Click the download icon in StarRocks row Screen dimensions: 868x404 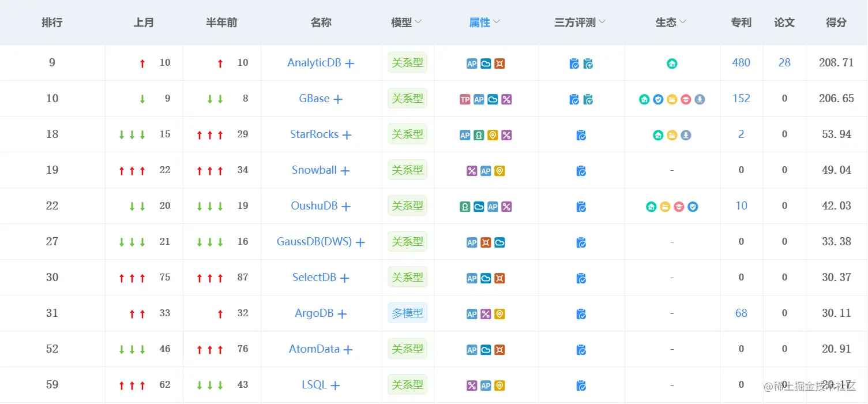pos(686,135)
